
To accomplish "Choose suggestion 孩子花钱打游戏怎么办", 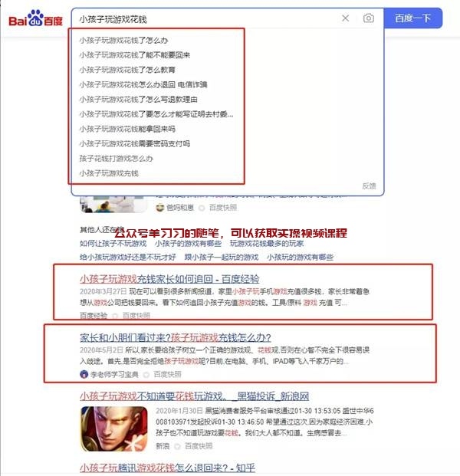I will (x=117, y=159).
